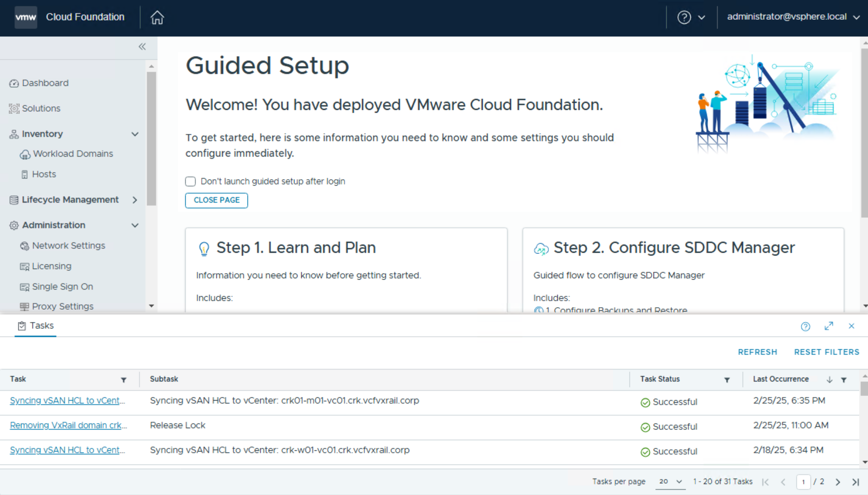Open the Removing VxRail domain task link
This screenshot has height=495, width=868.
(68, 425)
